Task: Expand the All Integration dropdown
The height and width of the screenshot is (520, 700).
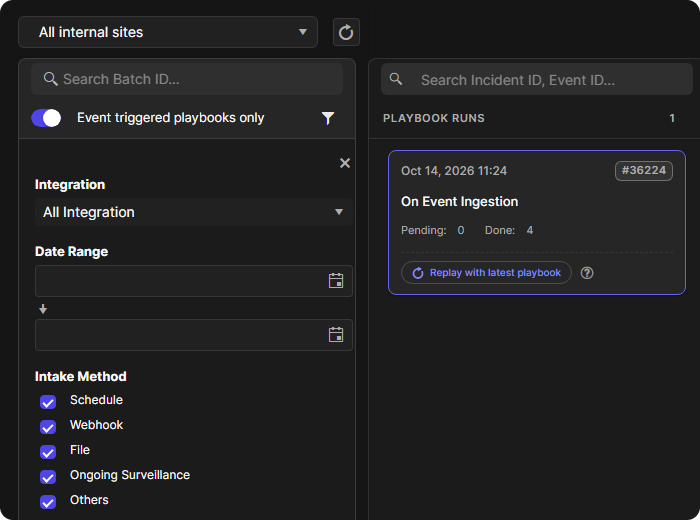Action: point(193,212)
